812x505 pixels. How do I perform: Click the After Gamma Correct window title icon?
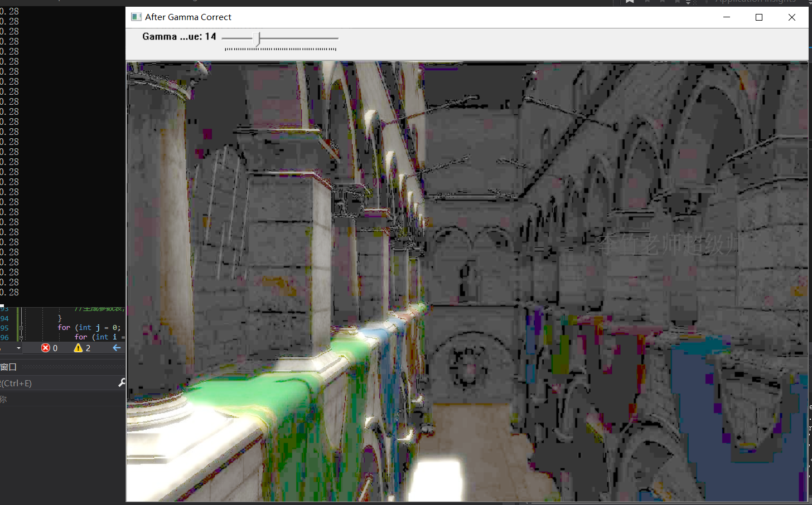click(x=136, y=17)
